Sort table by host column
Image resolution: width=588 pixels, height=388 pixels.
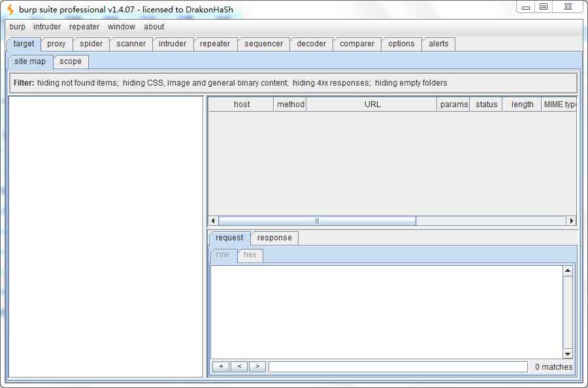[242, 105]
